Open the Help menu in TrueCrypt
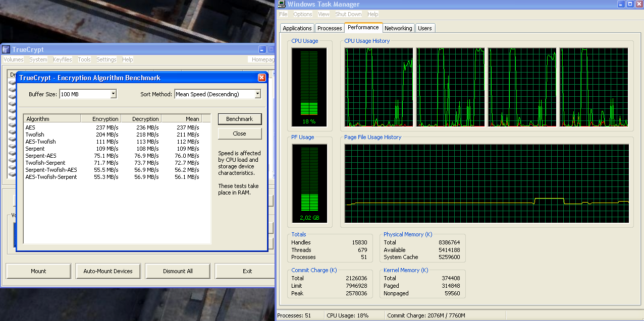644x321 pixels. (128, 59)
